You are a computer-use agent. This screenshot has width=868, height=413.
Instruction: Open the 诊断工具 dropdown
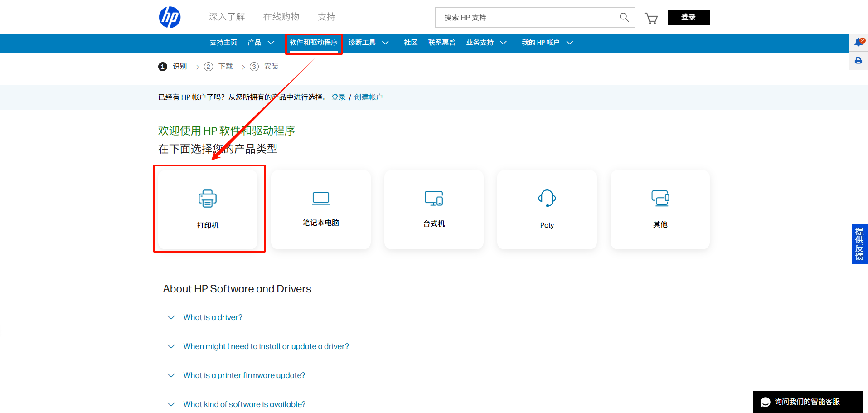point(369,42)
